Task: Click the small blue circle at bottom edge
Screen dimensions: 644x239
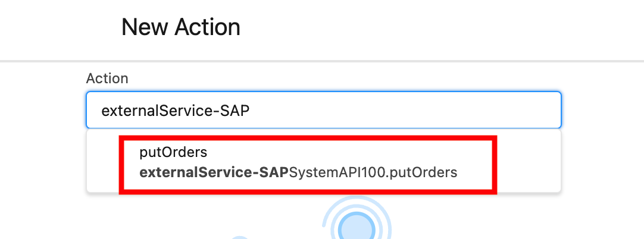Action: pyautogui.click(x=239, y=237)
